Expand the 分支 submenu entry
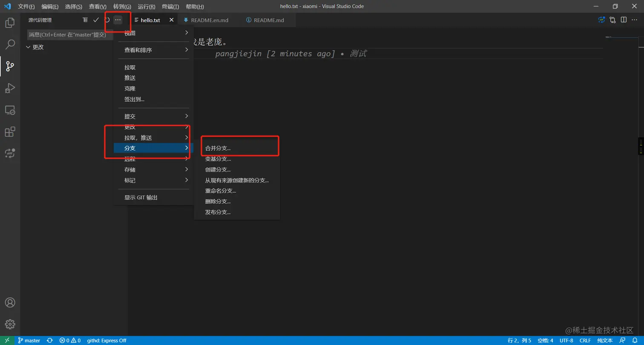 click(x=153, y=148)
